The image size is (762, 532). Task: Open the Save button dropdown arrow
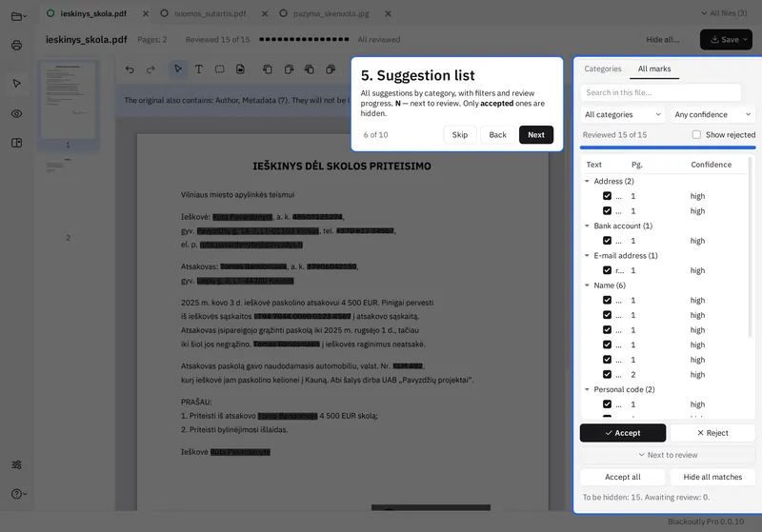pyautogui.click(x=745, y=40)
